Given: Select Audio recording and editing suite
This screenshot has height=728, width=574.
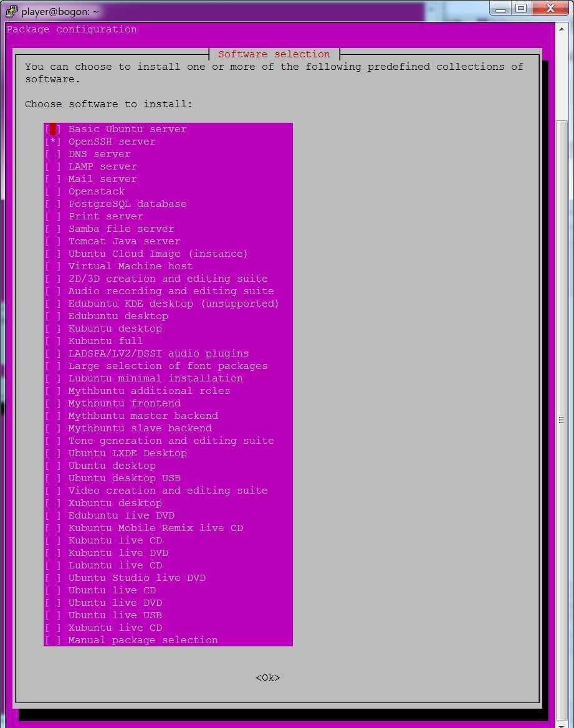Looking at the screenshot, I should (x=168, y=291).
